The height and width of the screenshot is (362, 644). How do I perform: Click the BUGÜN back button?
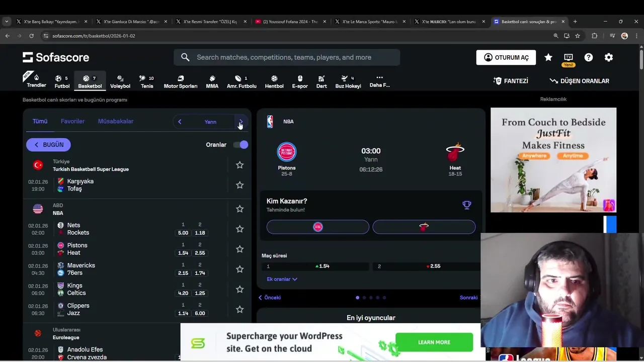point(48,145)
